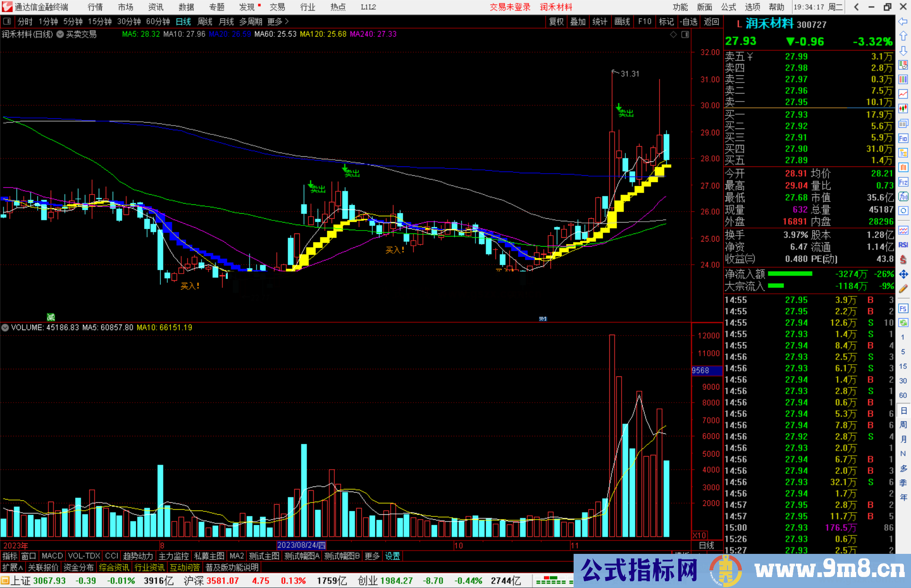Click the wavy multi-line indicator icon

coord(903,231)
